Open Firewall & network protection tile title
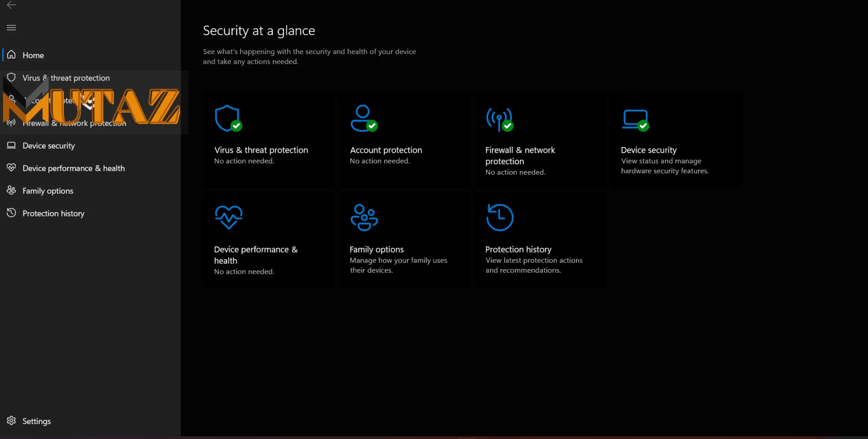868x439 pixels. (x=520, y=156)
